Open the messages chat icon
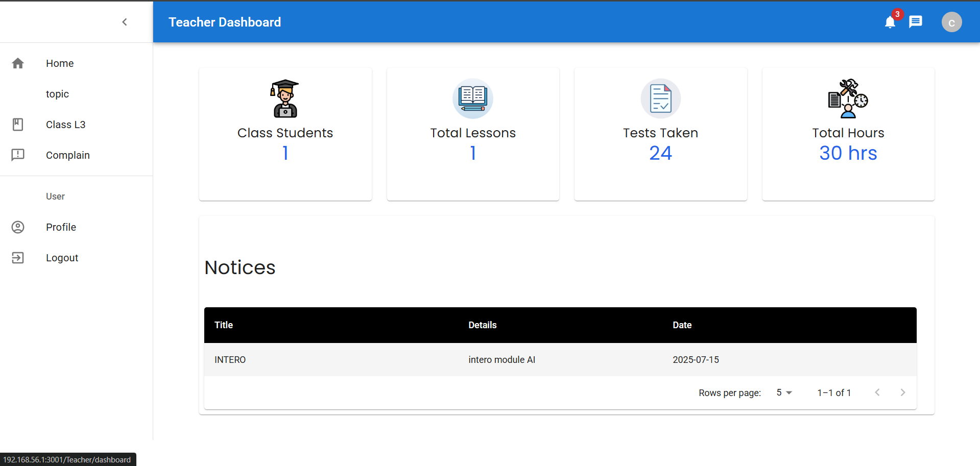 tap(916, 22)
